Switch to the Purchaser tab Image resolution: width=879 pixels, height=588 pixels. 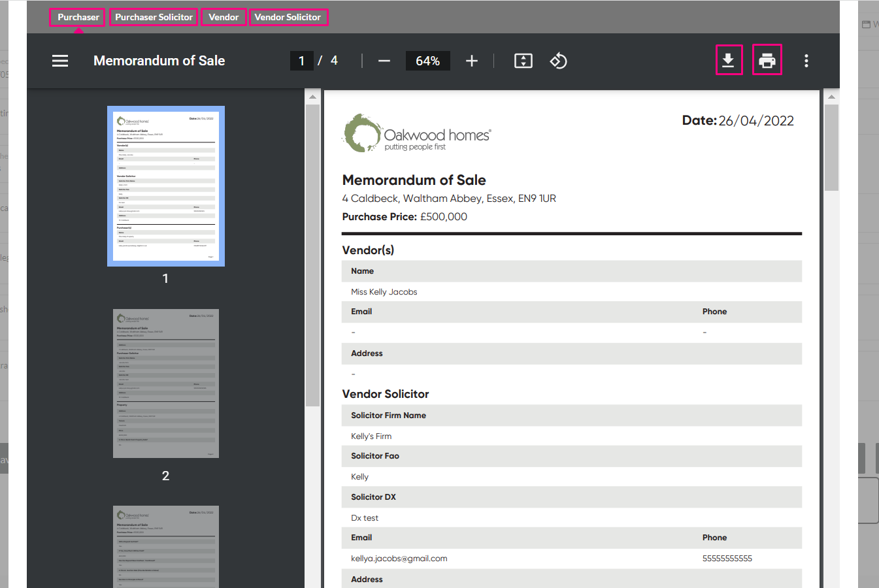78,17
